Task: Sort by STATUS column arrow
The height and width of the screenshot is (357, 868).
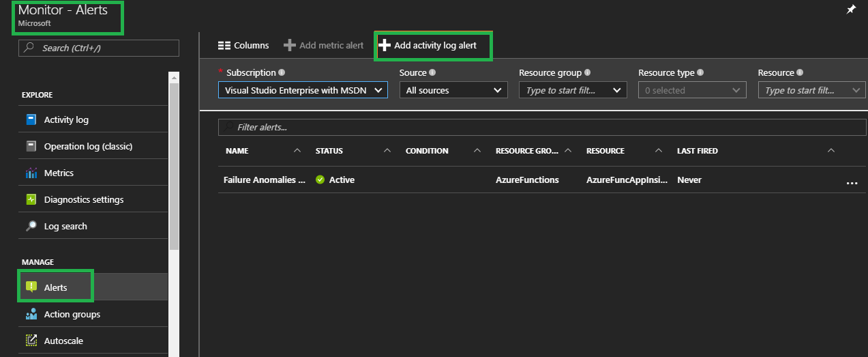Action: 387,150
